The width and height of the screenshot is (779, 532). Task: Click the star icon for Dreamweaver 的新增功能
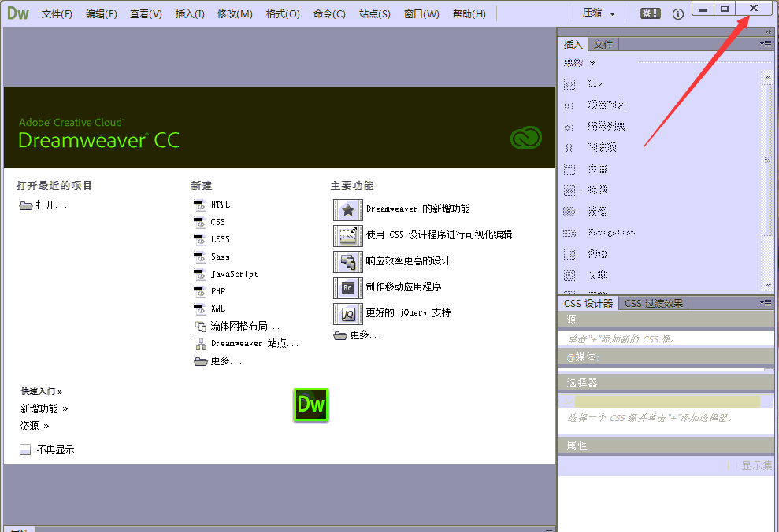348,209
